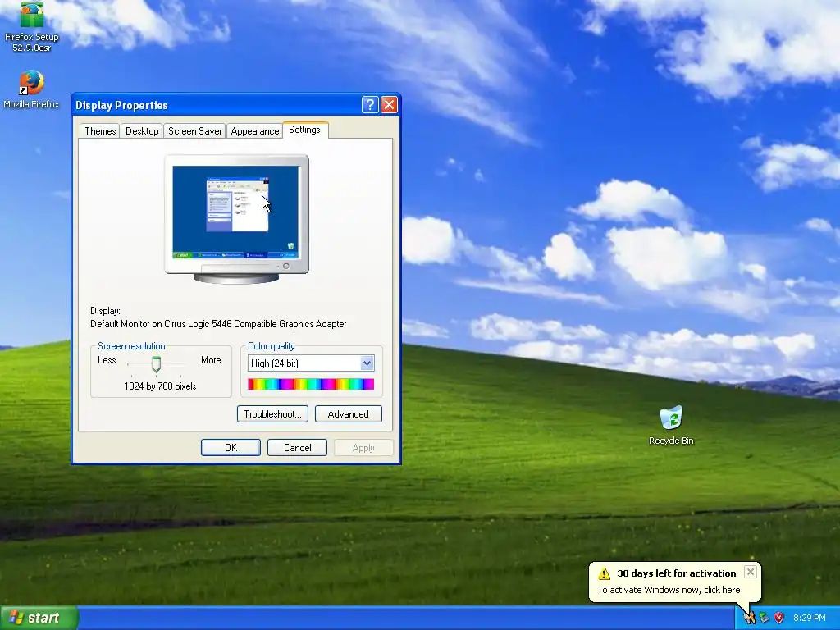Click the color quality spectrum bar

point(311,384)
